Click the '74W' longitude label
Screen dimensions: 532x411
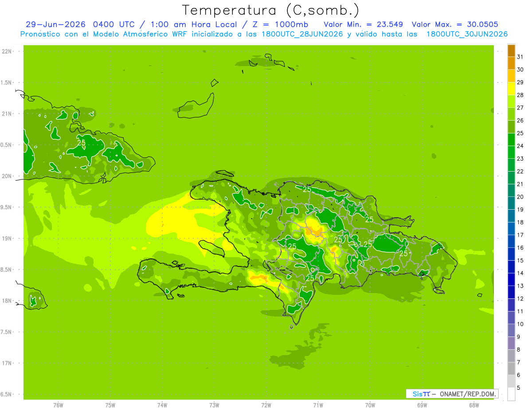162,405
